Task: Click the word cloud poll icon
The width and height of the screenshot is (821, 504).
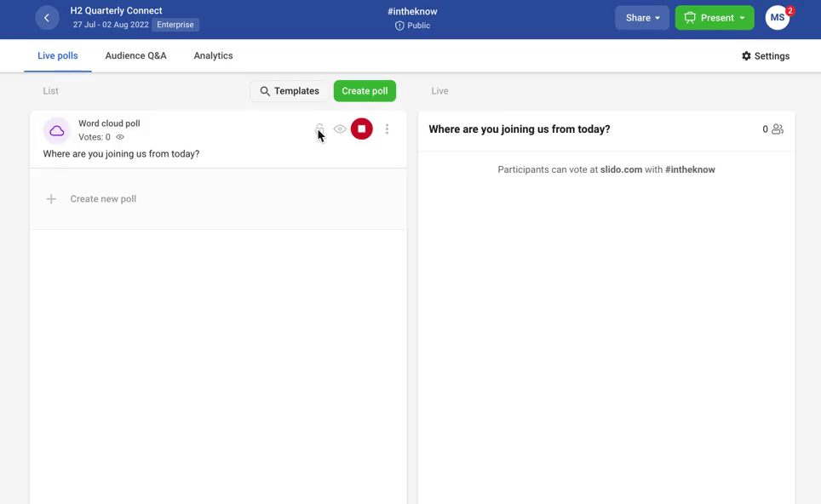Action: pos(56,131)
